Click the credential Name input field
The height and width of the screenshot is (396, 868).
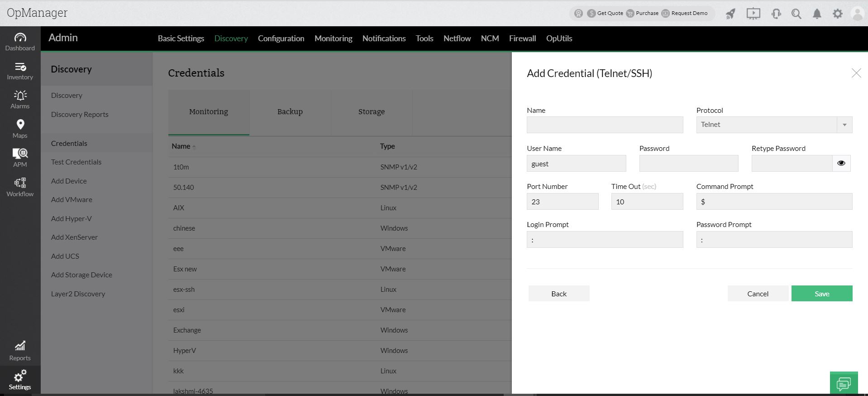coord(605,125)
